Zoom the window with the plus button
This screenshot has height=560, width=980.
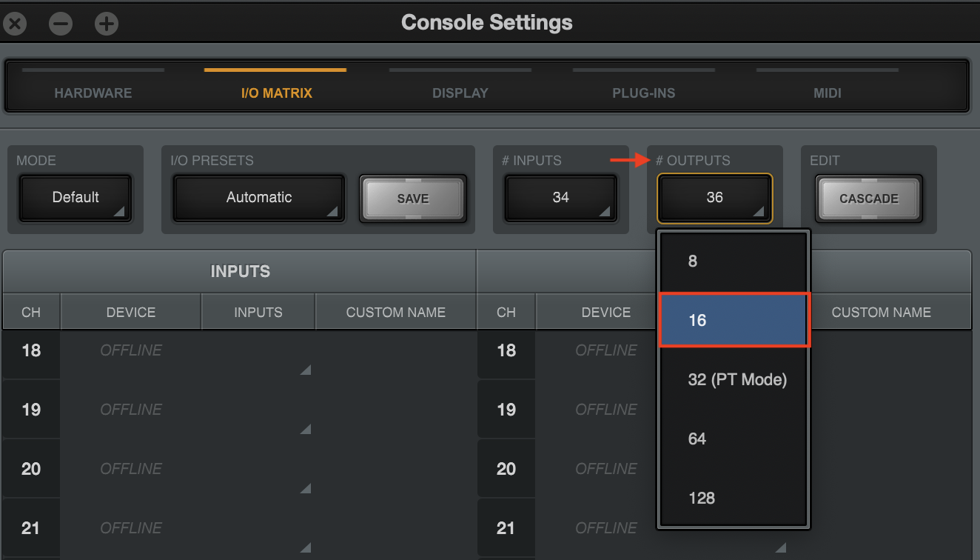point(107,24)
